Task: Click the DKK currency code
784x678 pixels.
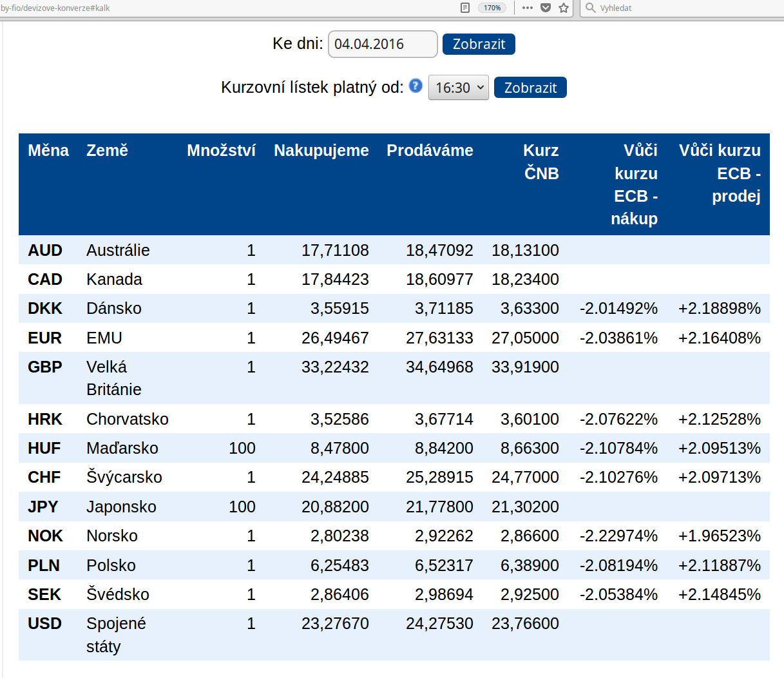Action: (x=45, y=308)
